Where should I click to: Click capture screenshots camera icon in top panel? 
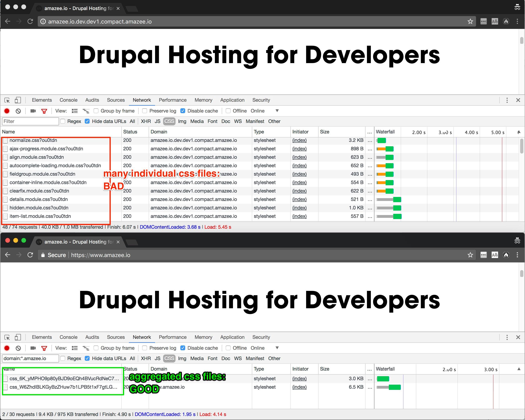[33, 111]
